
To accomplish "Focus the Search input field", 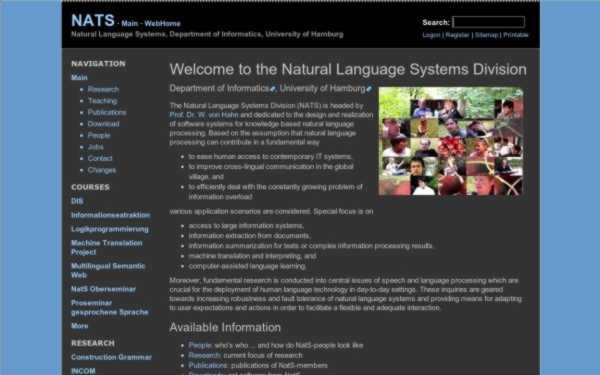I will click(489, 22).
